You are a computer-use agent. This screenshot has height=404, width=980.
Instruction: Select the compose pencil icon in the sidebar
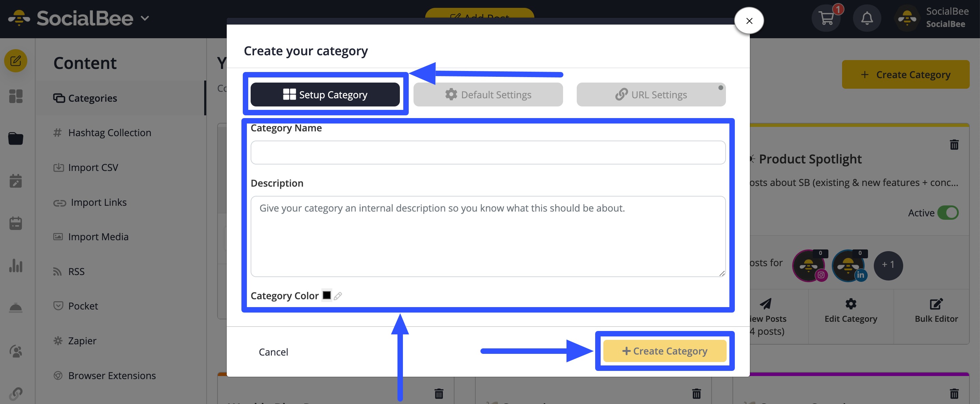16,60
